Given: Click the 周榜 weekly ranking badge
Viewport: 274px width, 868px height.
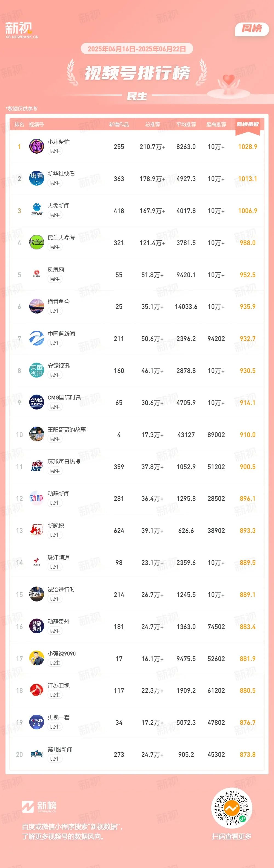Looking at the screenshot, I should pyautogui.click(x=252, y=29).
